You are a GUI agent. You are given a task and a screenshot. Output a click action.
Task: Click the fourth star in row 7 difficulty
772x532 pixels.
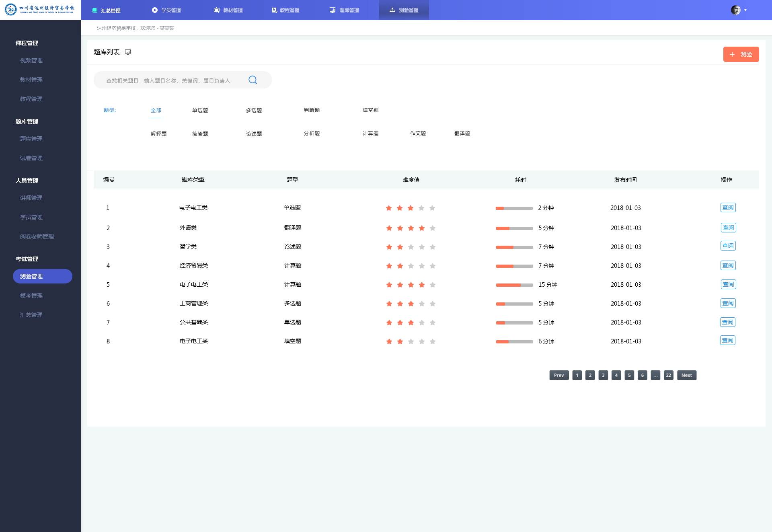click(422, 322)
